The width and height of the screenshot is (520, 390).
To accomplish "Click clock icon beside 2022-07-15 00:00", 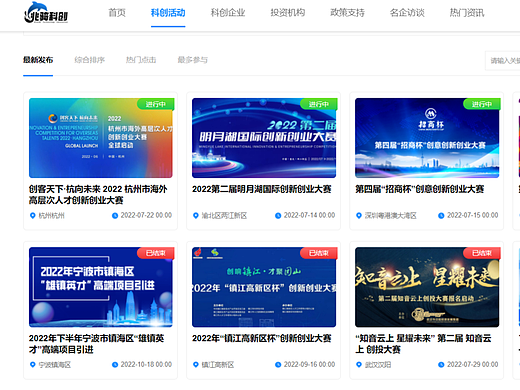I will [441, 216].
